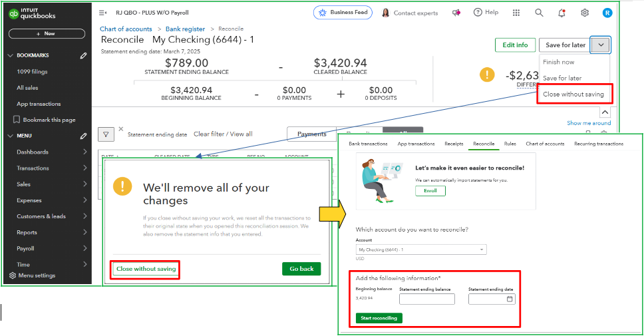The height and width of the screenshot is (336, 644).
Task: Open the filter funnel icon
Action: click(x=106, y=134)
